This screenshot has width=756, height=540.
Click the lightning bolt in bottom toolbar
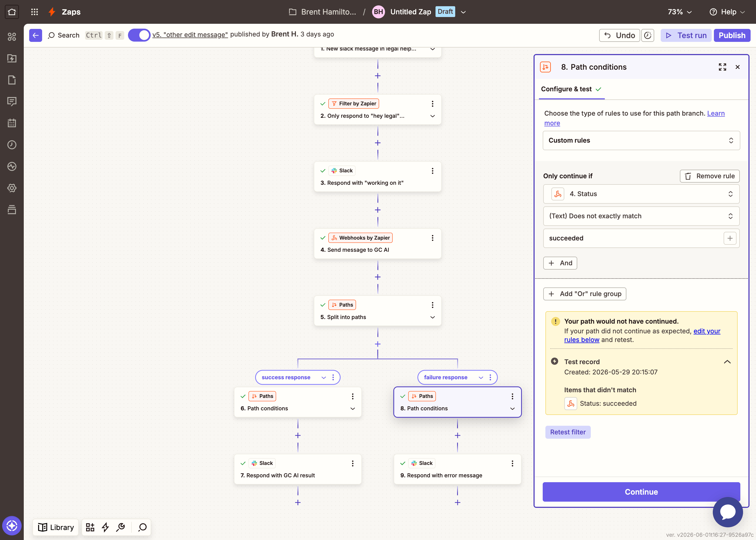(x=105, y=527)
